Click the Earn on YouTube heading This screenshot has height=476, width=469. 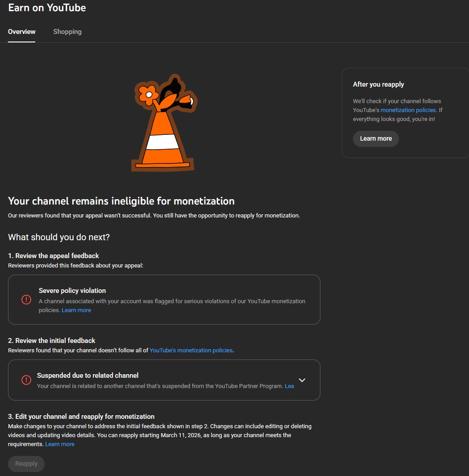[47, 8]
